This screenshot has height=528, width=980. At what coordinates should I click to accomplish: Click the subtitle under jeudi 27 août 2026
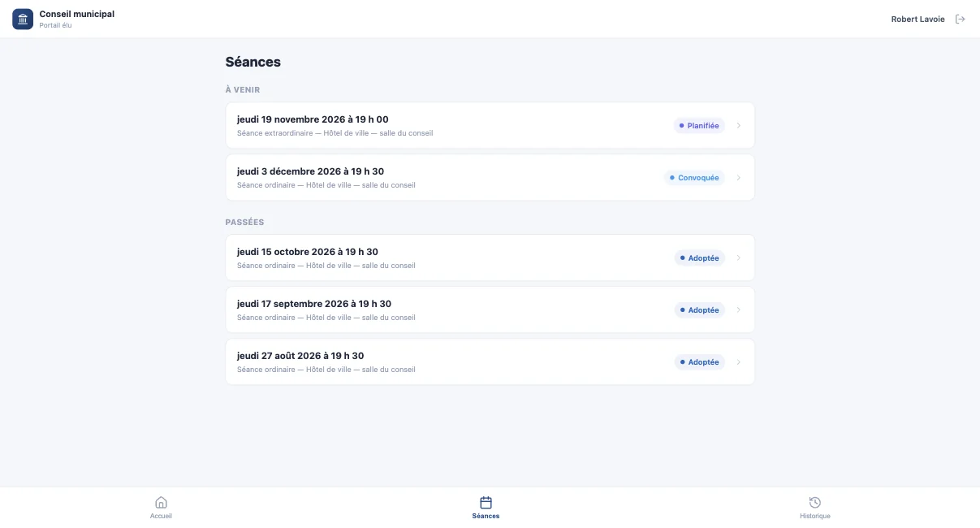[x=326, y=370]
